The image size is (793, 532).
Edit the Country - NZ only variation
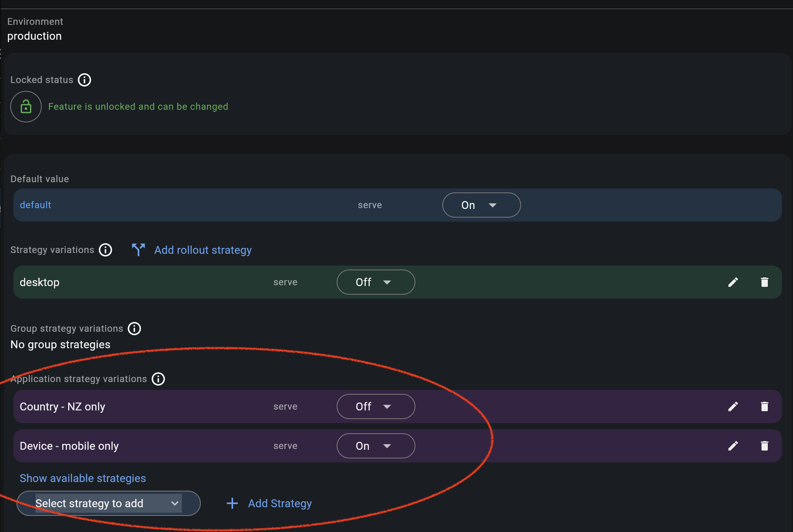pyautogui.click(x=733, y=406)
